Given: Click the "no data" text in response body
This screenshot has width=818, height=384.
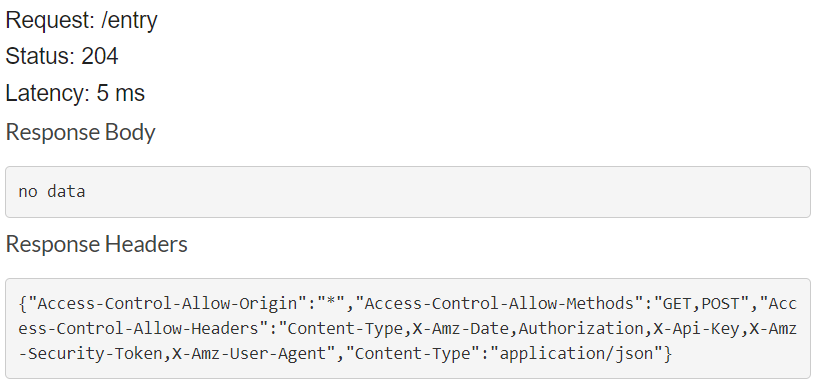Looking at the screenshot, I should (52, 191).
